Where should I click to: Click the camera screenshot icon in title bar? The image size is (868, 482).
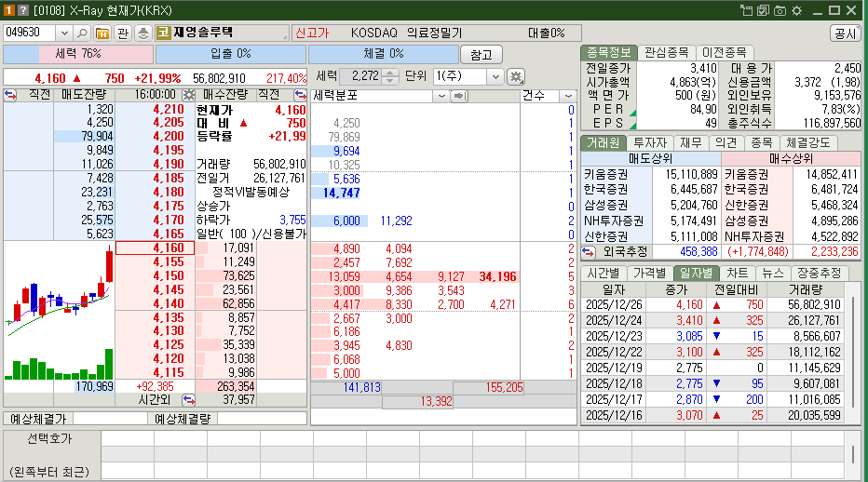(780, 10)
